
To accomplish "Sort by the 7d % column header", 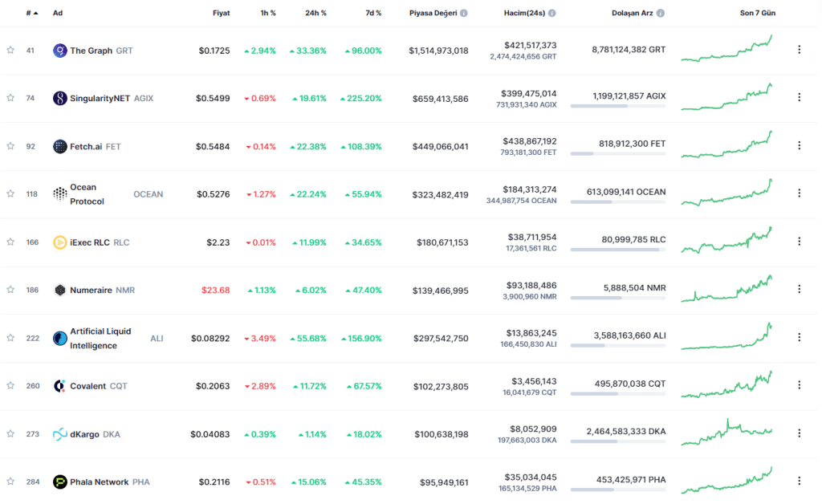I will pos(373,13).
